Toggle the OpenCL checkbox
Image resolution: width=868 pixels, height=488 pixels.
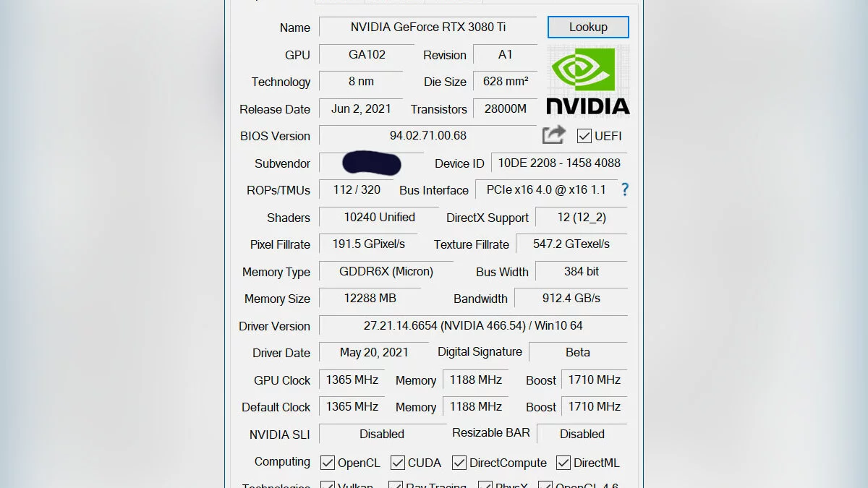pos(328,463)
